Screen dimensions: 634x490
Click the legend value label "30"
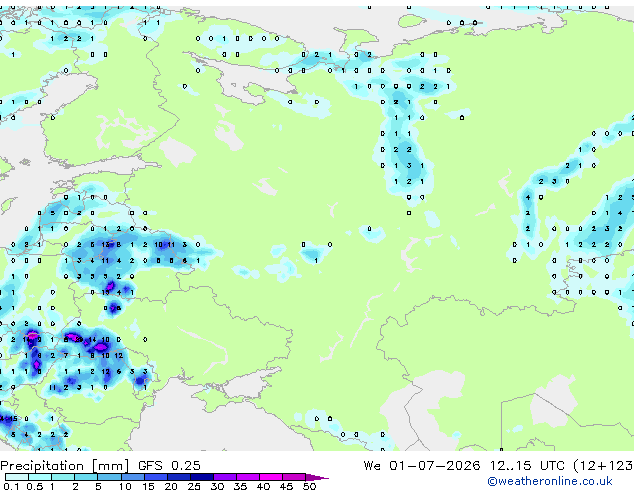pyautogui.click(x=217, y=486)
